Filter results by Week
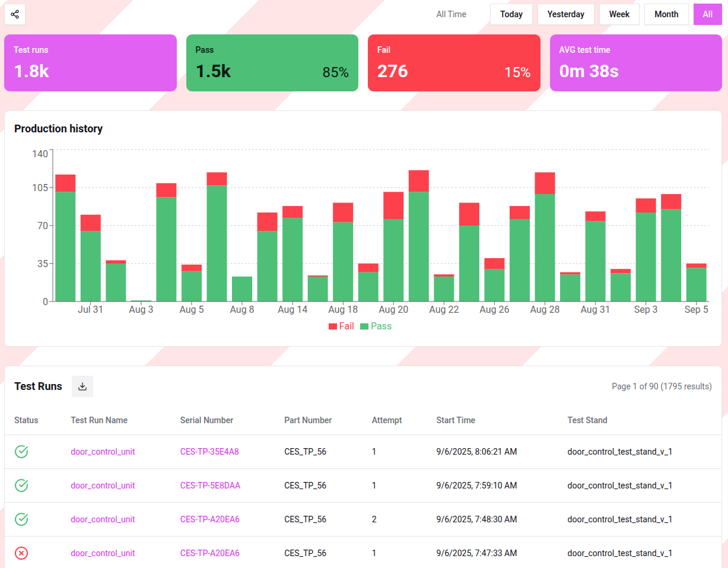The height and width of the screenshot is (568, 728). [x=619, y=14]
